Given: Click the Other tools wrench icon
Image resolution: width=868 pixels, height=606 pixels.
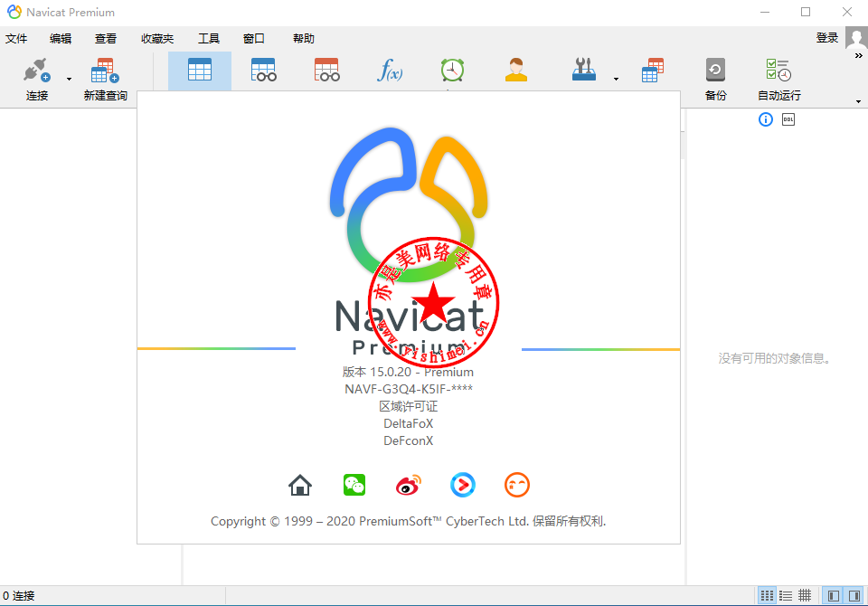Looking at the screenshot, I should coord(584,71).
